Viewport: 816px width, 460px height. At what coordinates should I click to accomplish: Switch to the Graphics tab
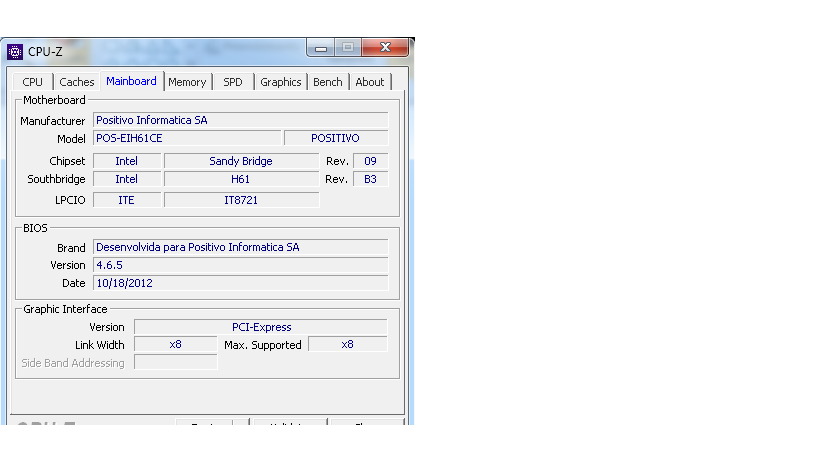click(280, 82)
